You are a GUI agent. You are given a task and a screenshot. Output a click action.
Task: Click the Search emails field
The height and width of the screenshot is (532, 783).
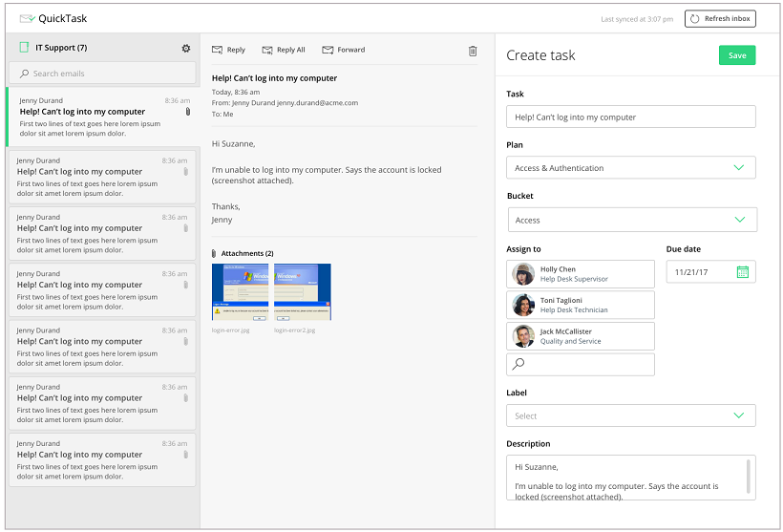point(103,74)
